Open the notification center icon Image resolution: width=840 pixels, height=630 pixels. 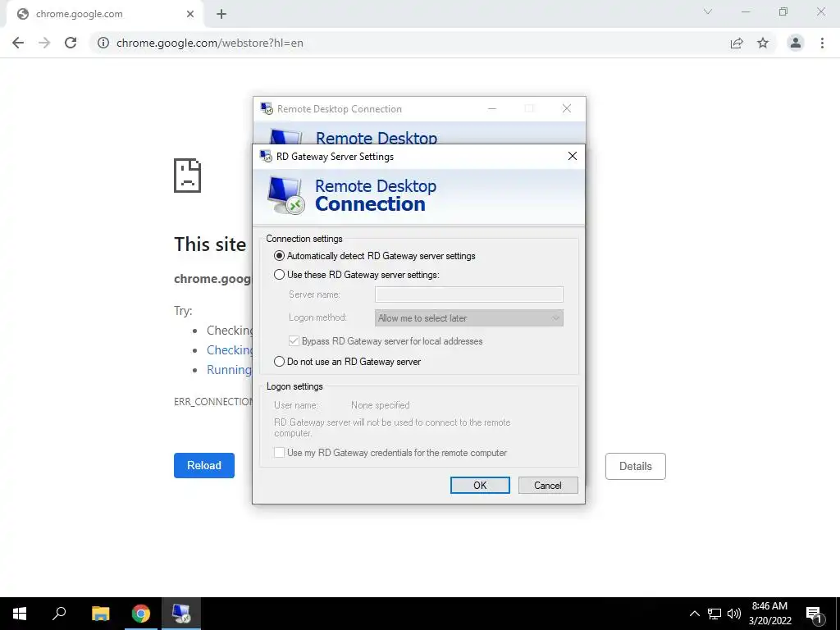(x=814, y=614)
